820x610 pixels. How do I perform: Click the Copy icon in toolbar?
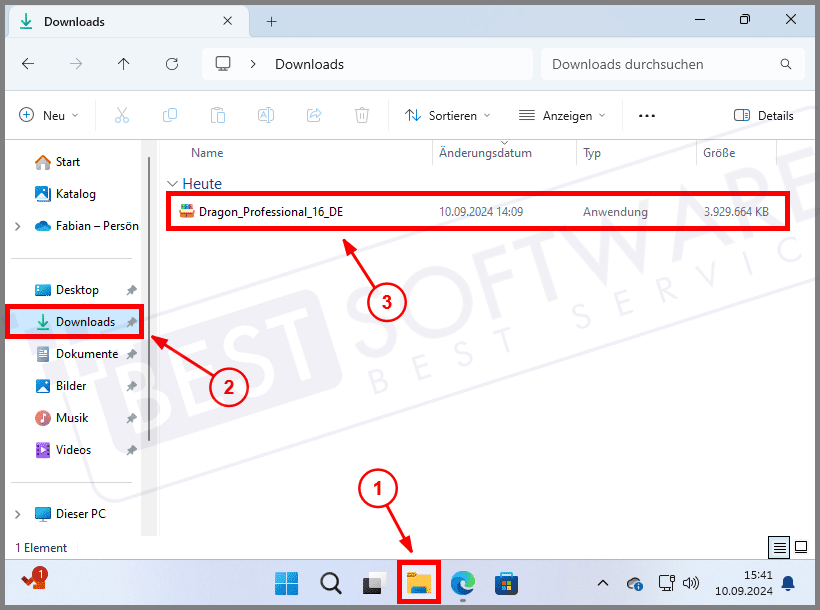coord(170,115)
